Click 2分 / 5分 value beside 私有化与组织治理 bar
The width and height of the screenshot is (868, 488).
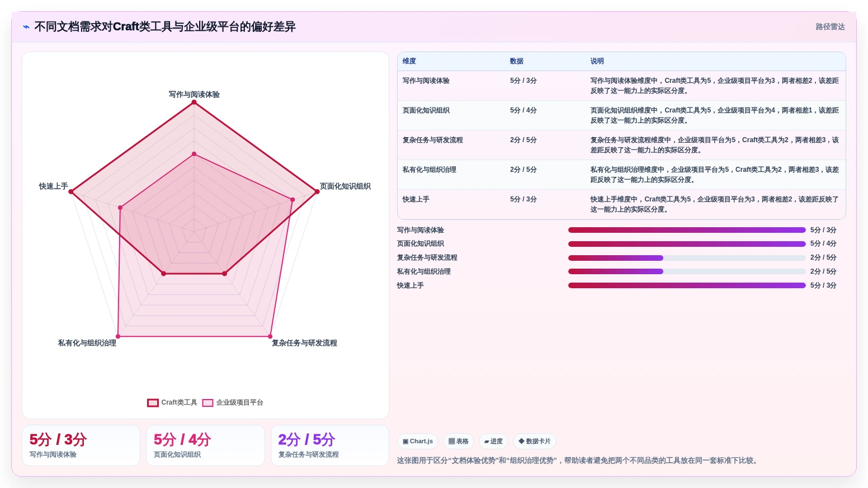(x=823, y=271)
